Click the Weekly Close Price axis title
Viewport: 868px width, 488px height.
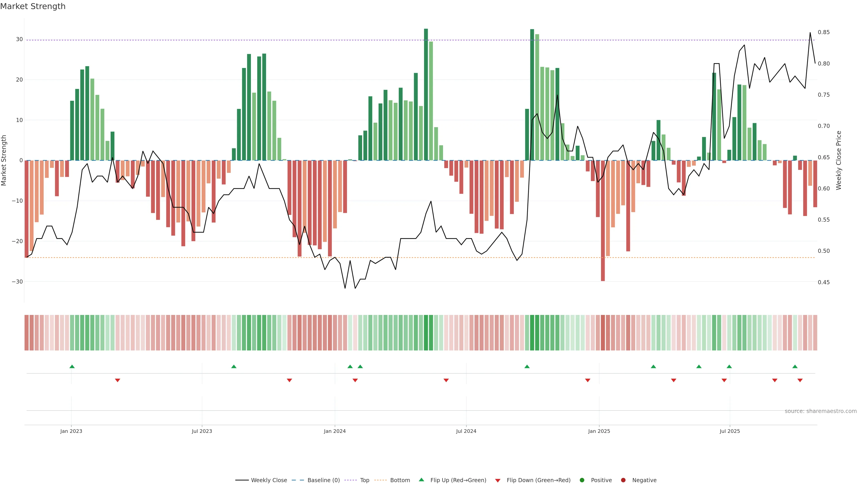pyautogui.click(x=839, y=160)
